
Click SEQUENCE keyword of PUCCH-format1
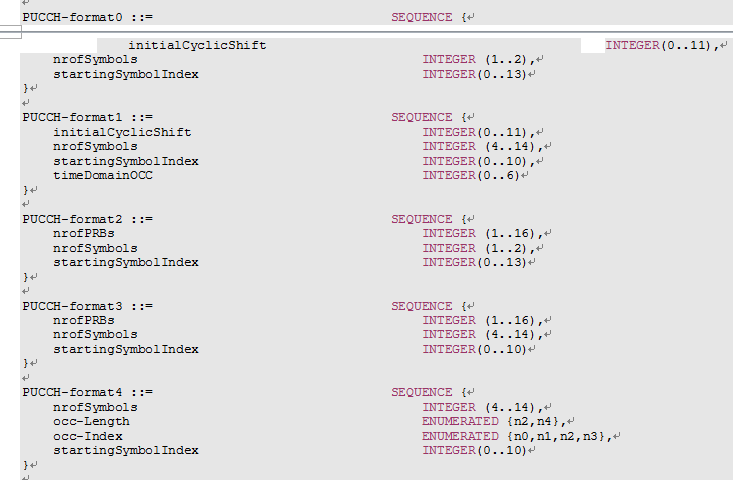(x=422, y=117)
